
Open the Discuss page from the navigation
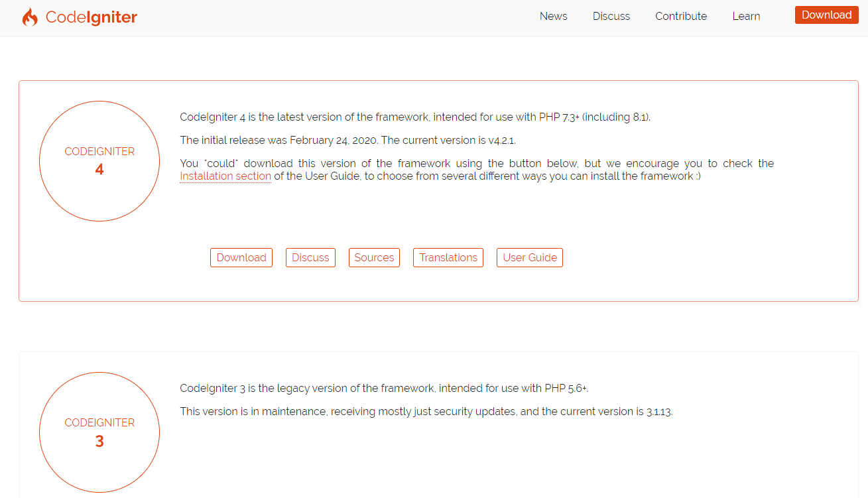(x=611, y=16)
